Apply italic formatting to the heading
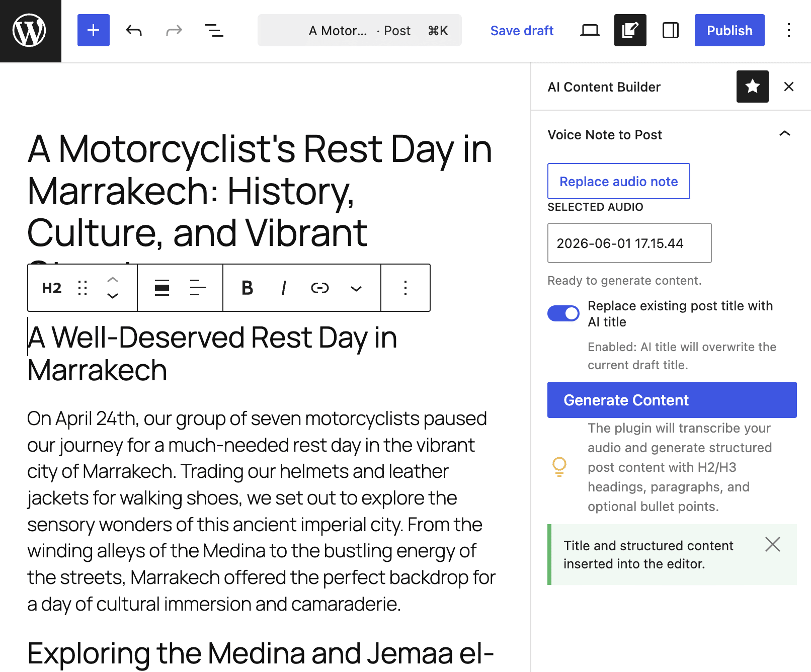 [283, 288]
